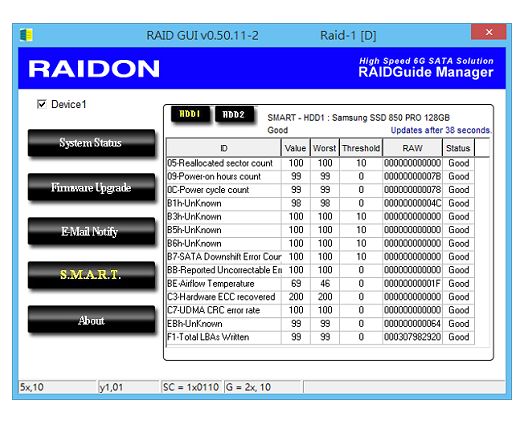
Task: Select the B7-SATA Downshift Error row
Action: coord(320,257)
